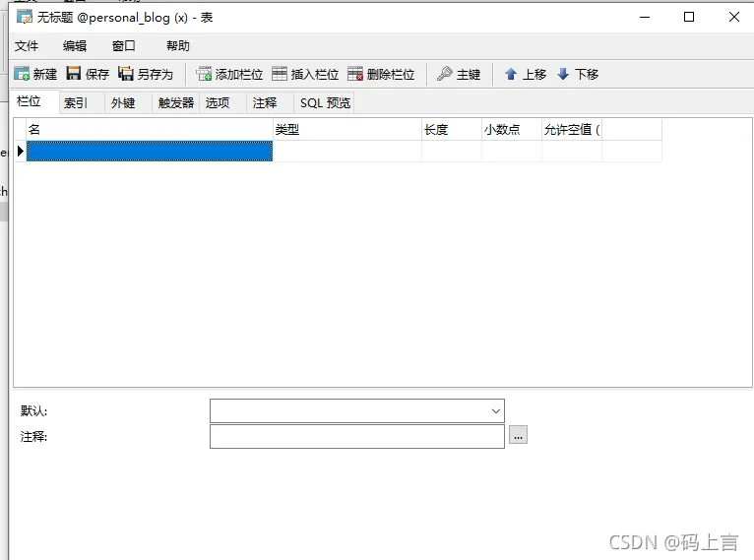Click the 类型 cell of first row
Image resolution: width=754 pixels, height=560 pixels.
(347, 151)
